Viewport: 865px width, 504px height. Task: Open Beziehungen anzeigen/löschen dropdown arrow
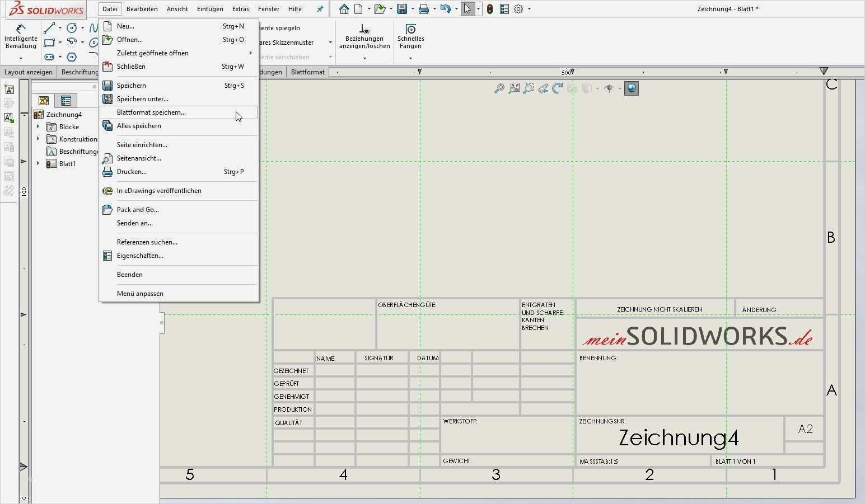tap(364, 58)
